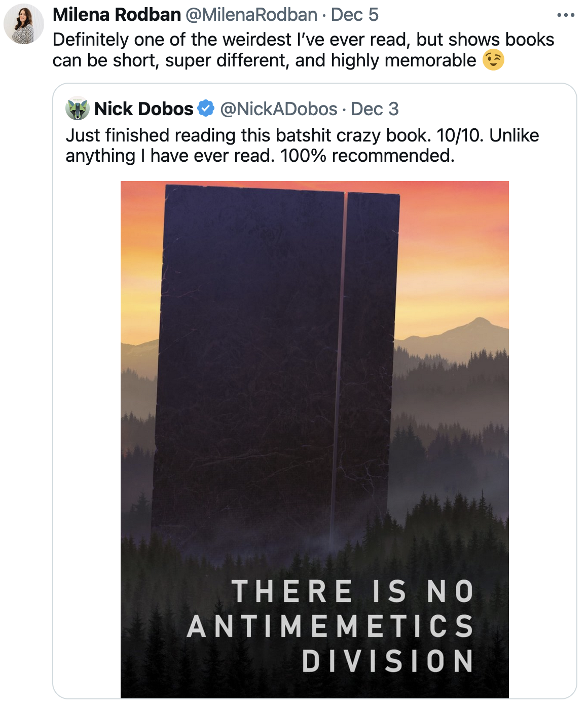Click the blue verified badge
Viewport: 588px width, 709px height.
pos(206,109)
